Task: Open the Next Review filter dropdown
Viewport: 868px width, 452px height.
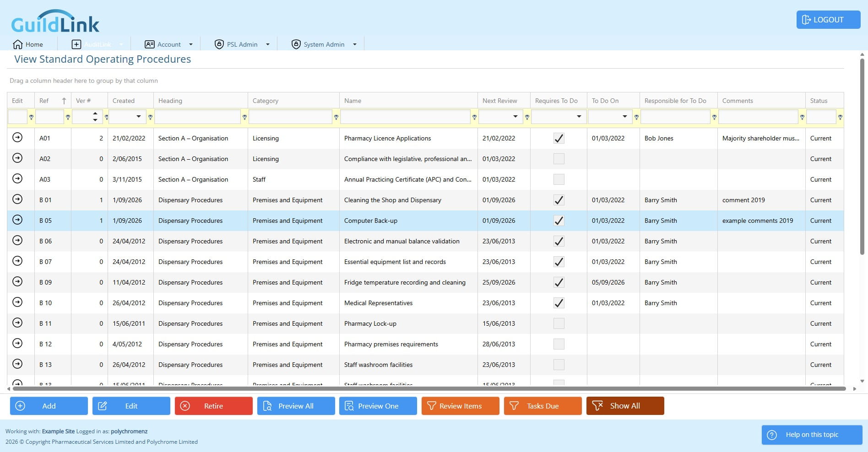Action: click(x=515, y=117)
